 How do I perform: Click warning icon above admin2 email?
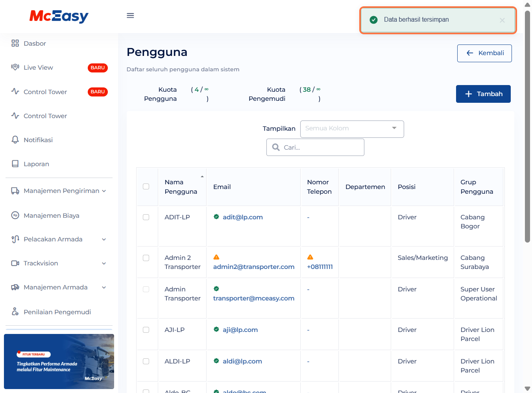click(216, 257)
